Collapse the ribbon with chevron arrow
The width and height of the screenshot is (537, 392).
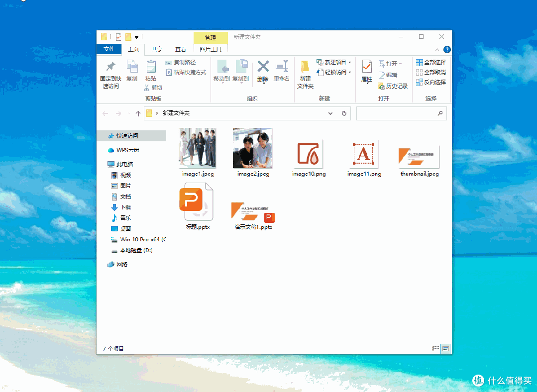437,50
